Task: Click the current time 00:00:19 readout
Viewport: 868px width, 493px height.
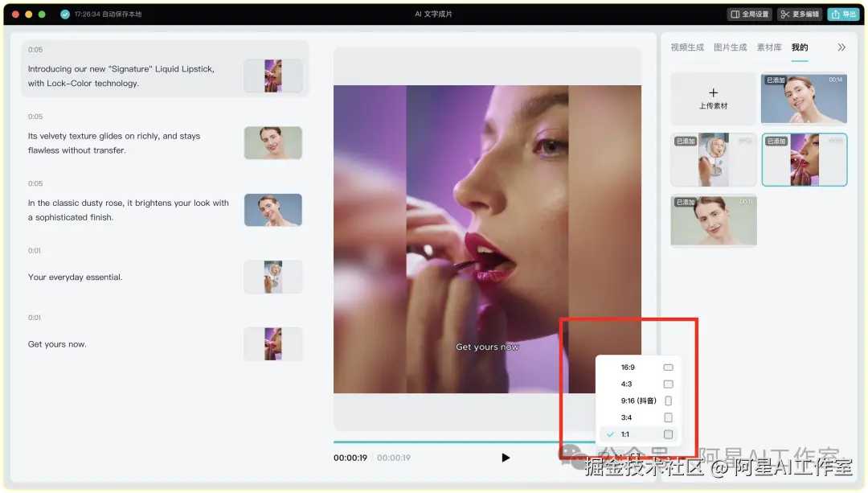Action: 350,458
